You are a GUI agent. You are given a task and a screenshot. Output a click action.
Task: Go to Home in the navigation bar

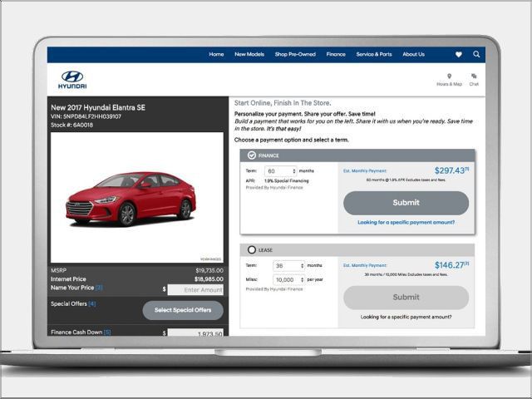pyautogui.click(x=216, y=54)
